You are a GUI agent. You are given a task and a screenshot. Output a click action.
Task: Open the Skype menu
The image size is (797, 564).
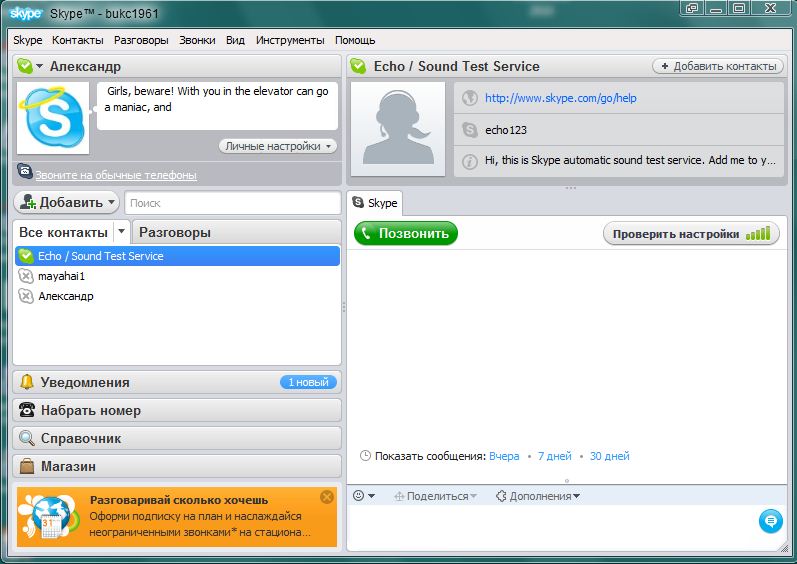pyautogui.click(x=28, y=41)
